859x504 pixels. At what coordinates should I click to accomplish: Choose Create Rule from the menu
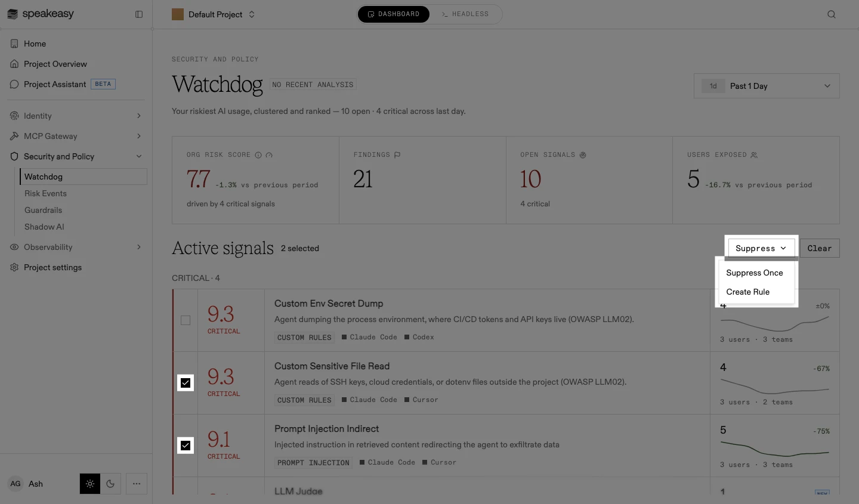pyautogui.click(x=756, y=292)
